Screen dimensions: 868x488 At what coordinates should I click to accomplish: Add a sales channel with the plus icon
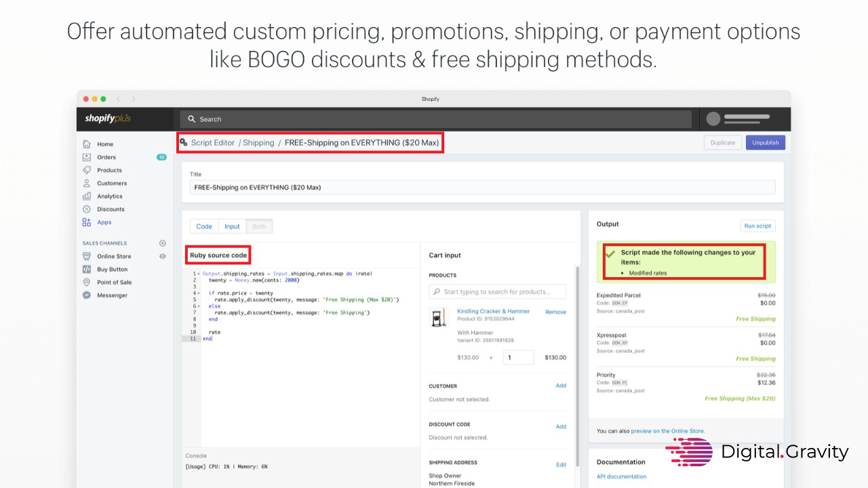162,243
